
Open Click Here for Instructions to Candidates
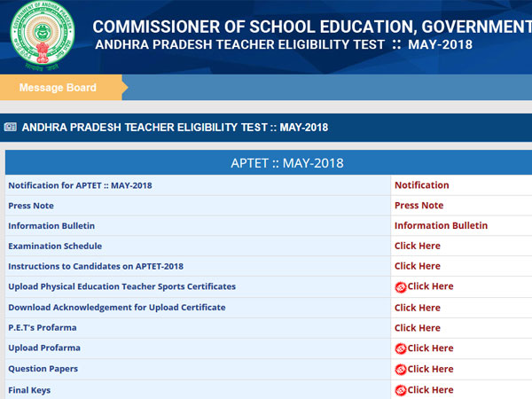click(417, 266)
